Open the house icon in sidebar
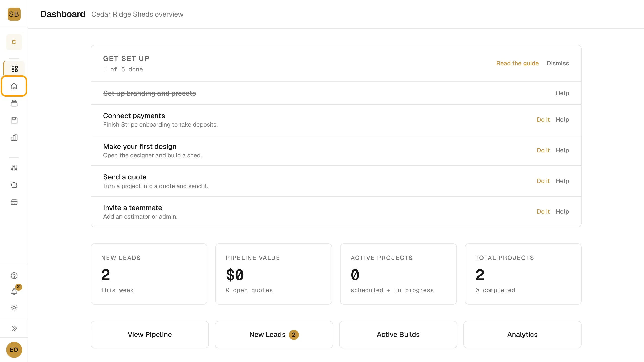The width and height of the screenshot is (644, 362). point(14,86)
